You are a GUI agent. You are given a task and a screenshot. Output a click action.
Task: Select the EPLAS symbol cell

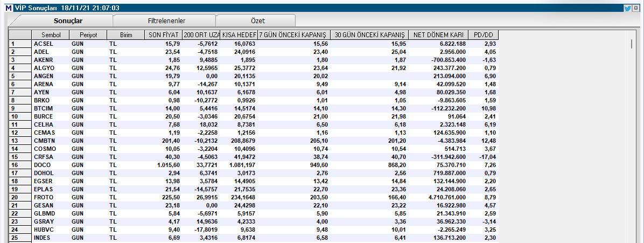[x=44, y=189]
